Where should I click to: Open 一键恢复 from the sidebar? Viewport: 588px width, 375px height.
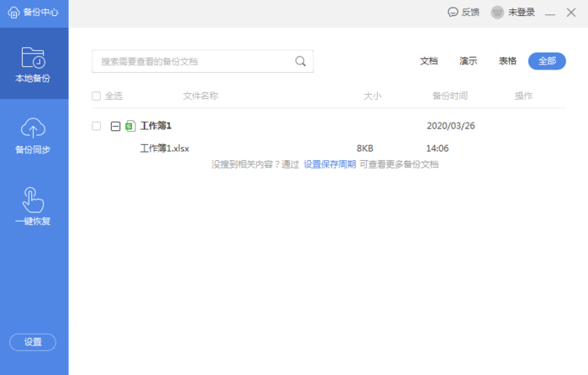[x=33, y=206]
